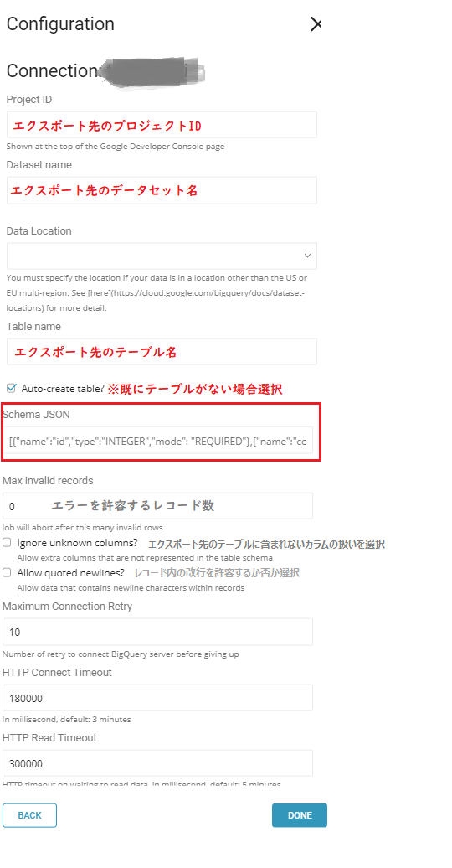Click the DONE button
The height and width of the screenshot is (868, 452).
click(x=300, y=815)
